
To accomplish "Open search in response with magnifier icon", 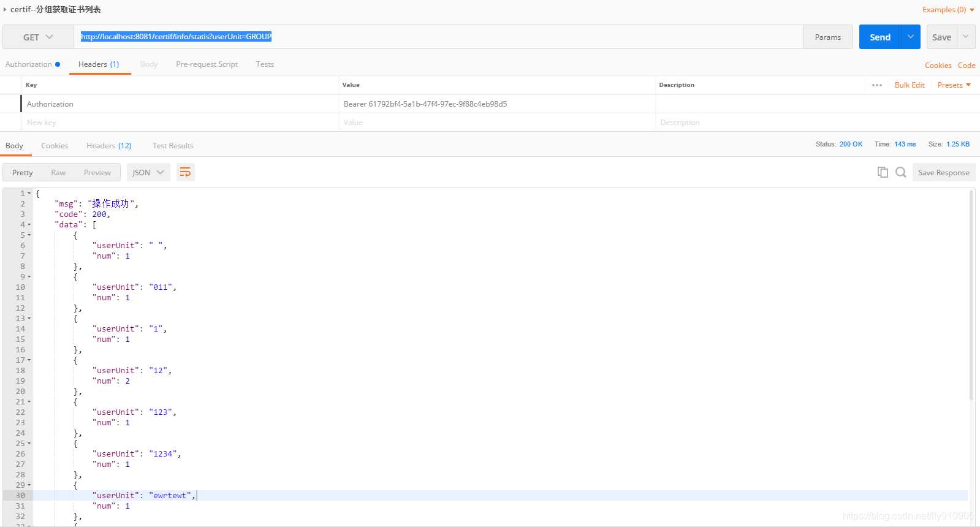I will click(900, 172).
